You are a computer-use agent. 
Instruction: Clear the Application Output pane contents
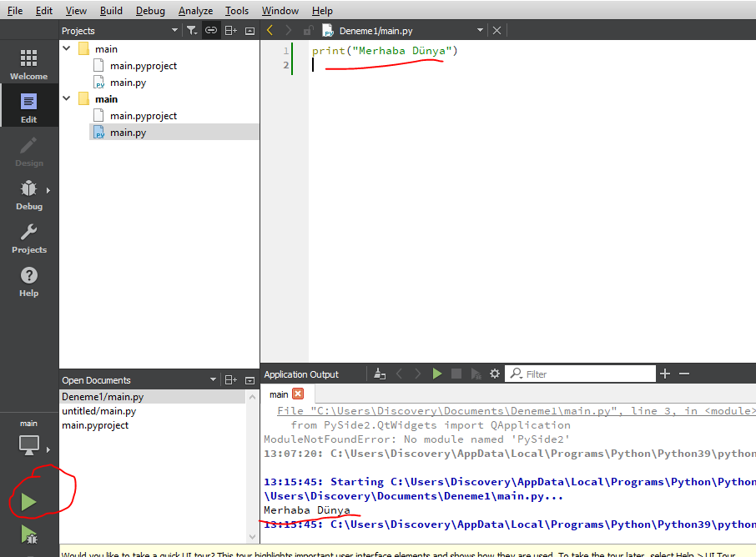[380, 374]
